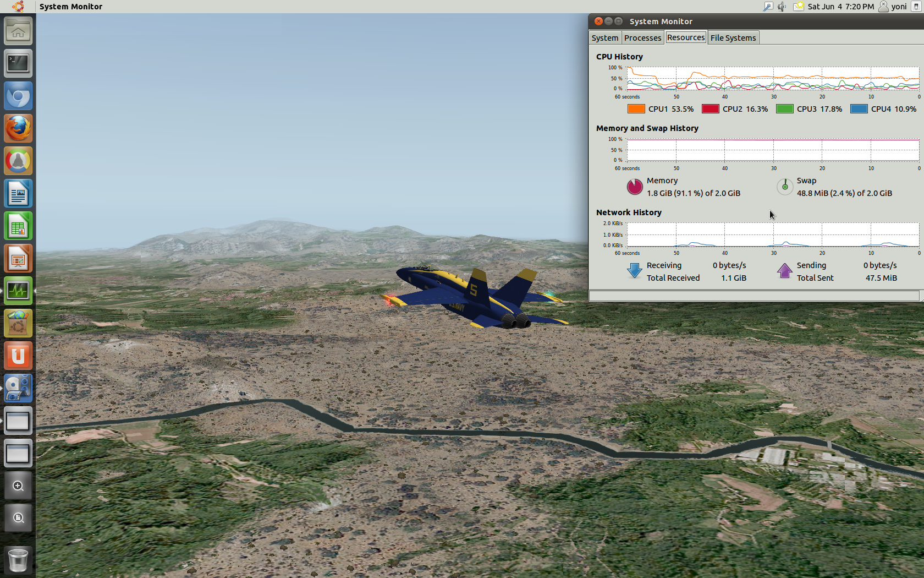Screen dimensions: 924x578
Task: Open Firefox from the launcher
Action: (18, 129)
